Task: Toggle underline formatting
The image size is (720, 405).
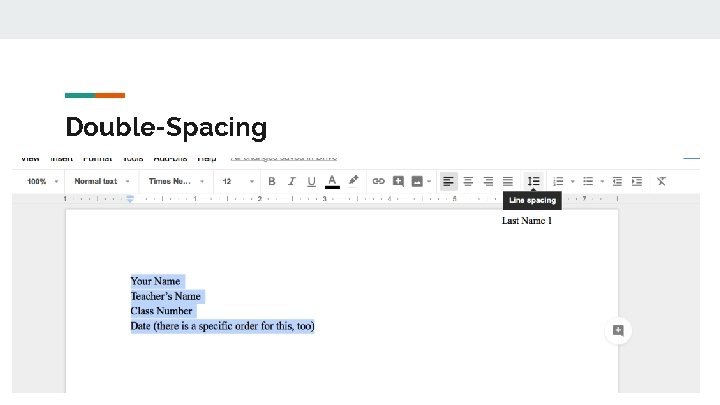Action: (311, 181)
